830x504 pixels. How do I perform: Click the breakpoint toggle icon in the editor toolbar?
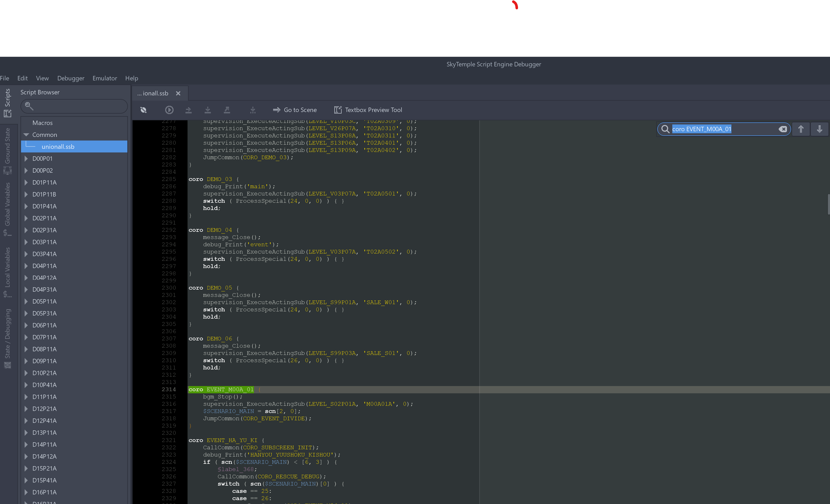coord(143,110)
